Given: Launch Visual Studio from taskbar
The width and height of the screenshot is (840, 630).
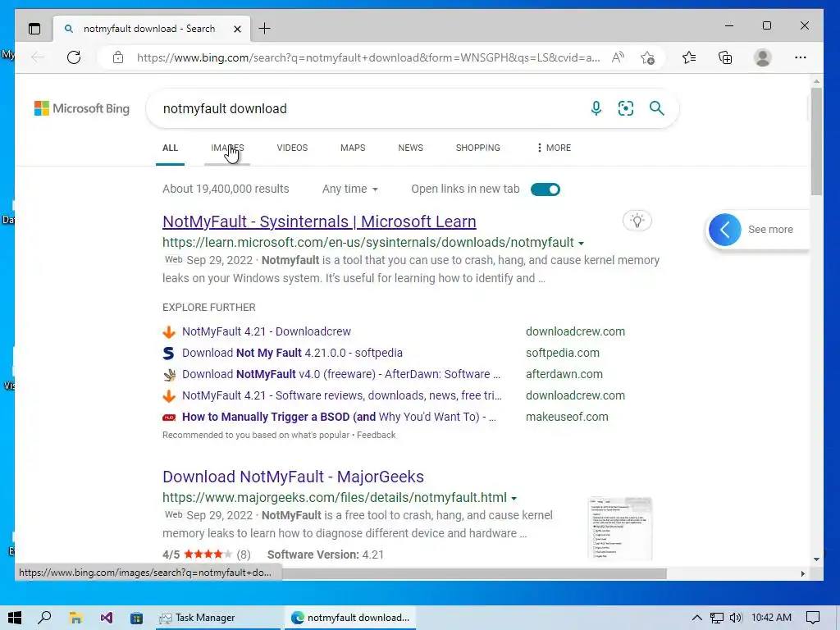Looking at the screenshot, I should pos(106,618).
